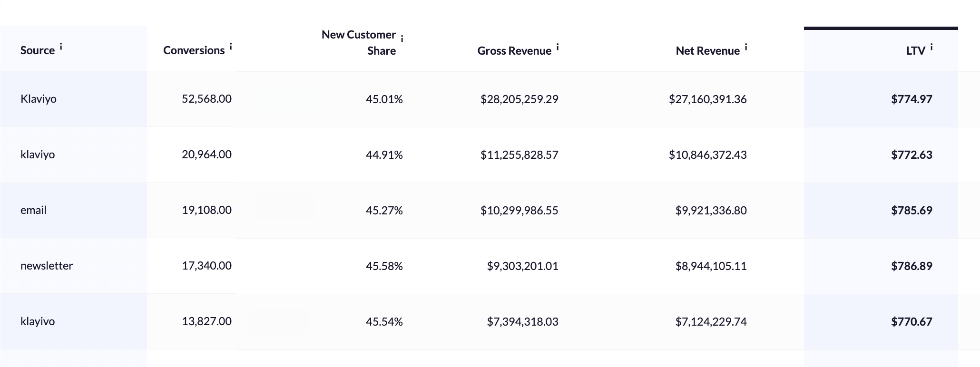
Task: Click new customer share 45.27%
Action: pos(384,211)
